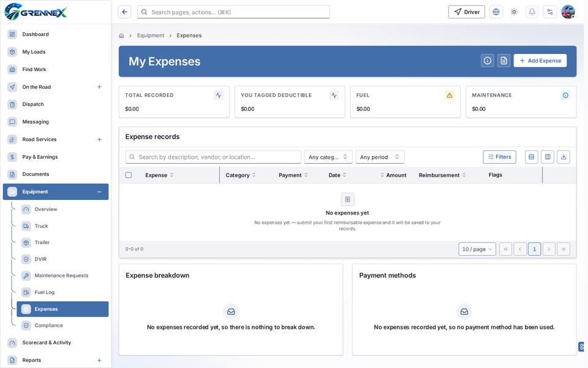588x368 pixels.
Task: Open Pay & Earnings page
Action: pyautogui.click(x=56, y=157)
